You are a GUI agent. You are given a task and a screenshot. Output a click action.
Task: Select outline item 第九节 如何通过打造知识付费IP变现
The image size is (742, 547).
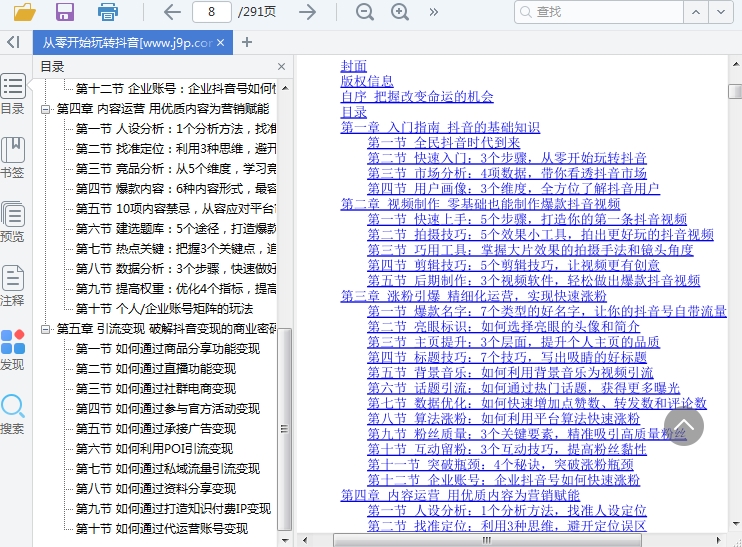coord(173,509)
